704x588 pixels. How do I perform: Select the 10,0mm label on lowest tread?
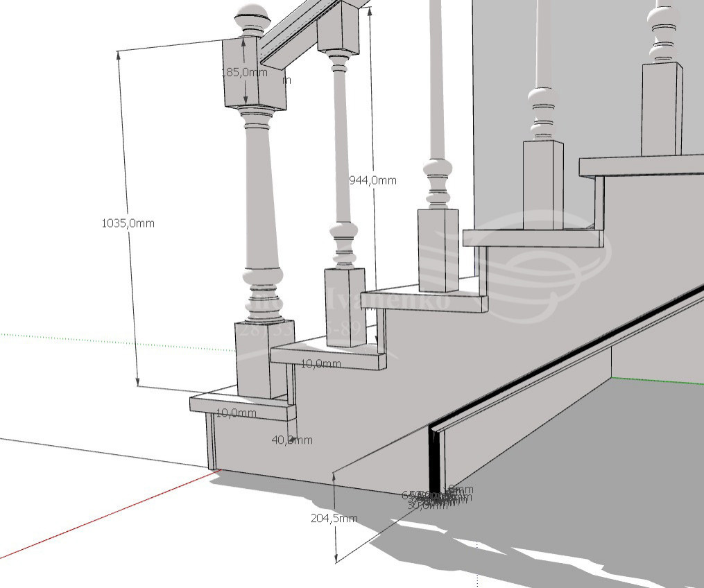(236, 413)
